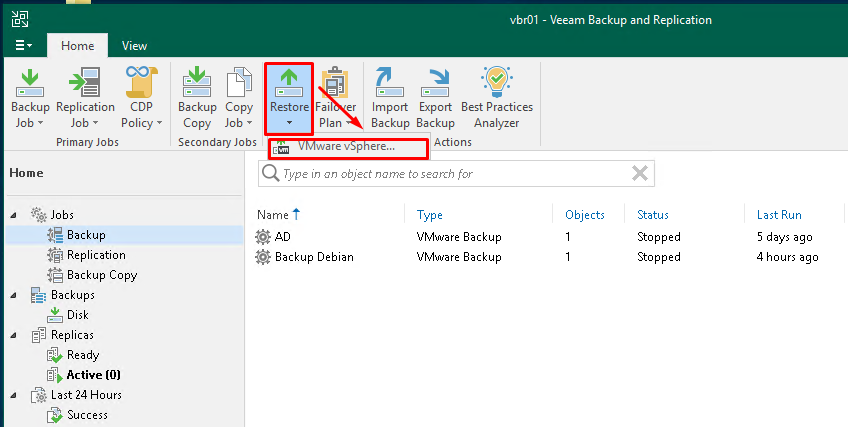This screenshot has height=427, width=848.
Task: Click the Jobs label in tree
Action: 62,215
